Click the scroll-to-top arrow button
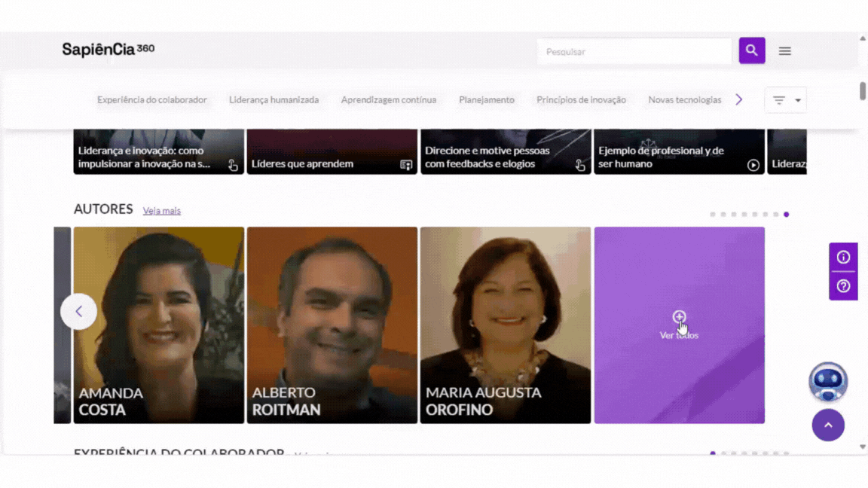Screen dimensions: 868x488 tap(828, 425)
